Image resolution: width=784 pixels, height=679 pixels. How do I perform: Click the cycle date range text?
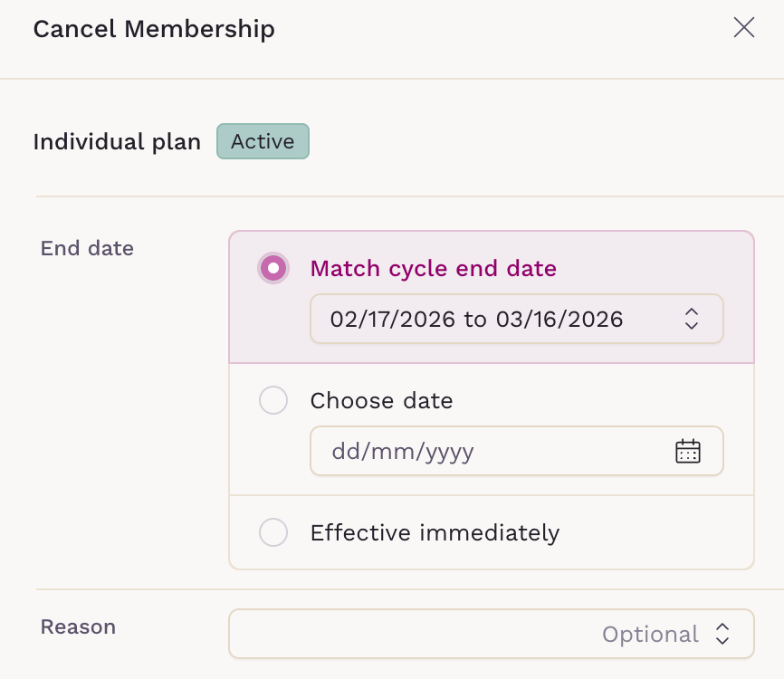click(476, 319)
